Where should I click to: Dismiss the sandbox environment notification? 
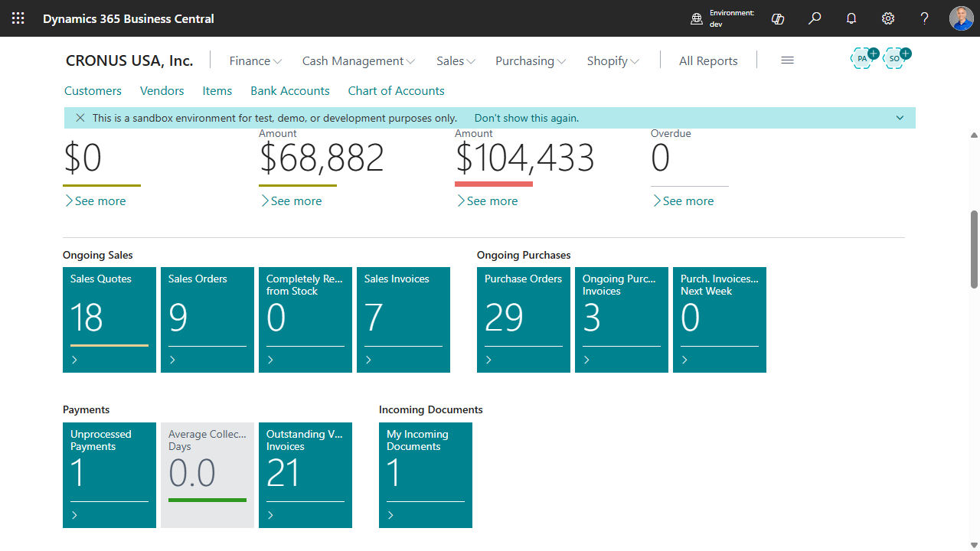click(80, 118)
